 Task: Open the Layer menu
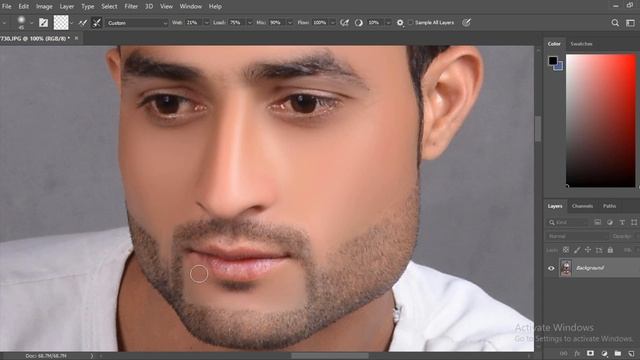click(67, 7)
